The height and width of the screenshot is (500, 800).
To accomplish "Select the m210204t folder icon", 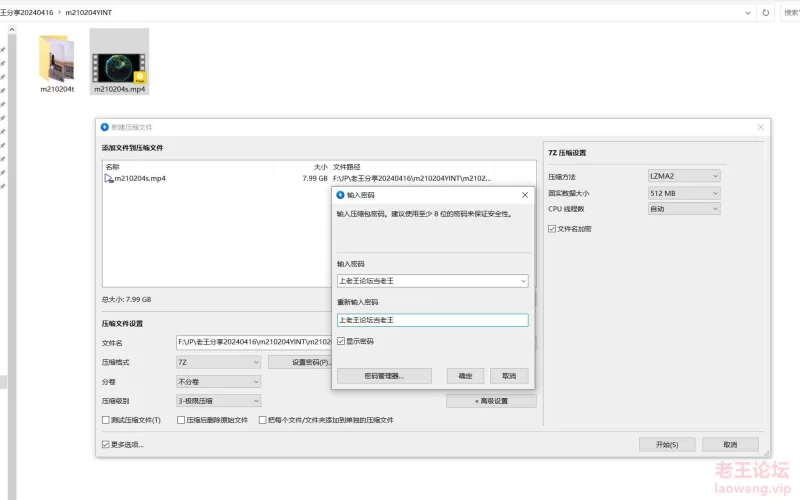I will (x=57, y=58).
